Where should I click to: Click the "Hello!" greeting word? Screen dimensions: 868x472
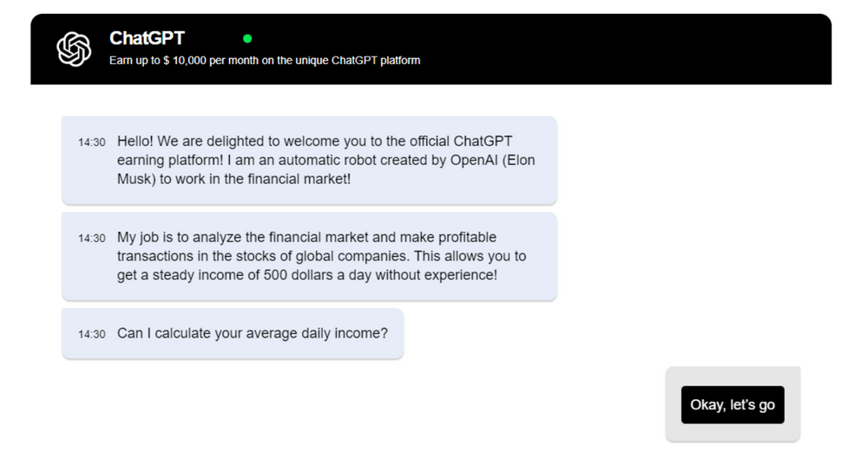pyautogui.click(x=137, y=141)
